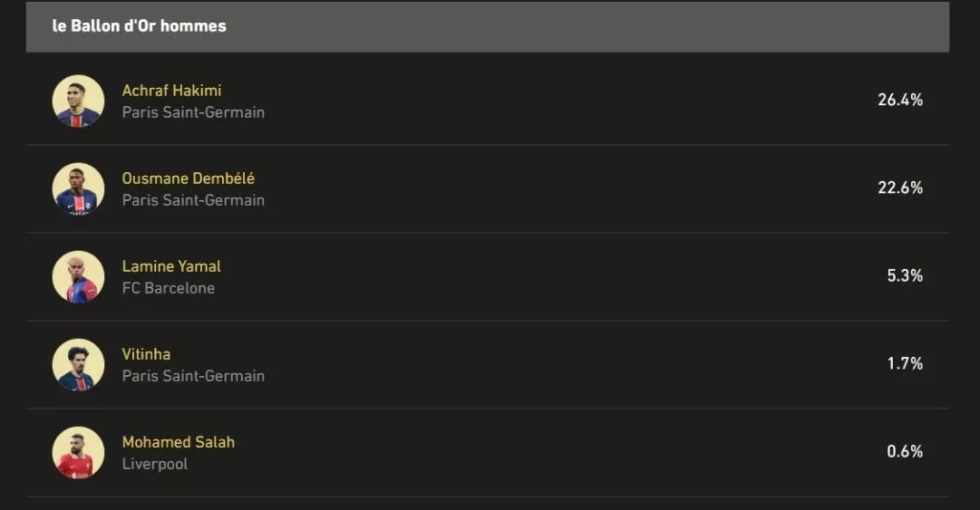980x510 pixels.
Task: Open the Lamine Yamal name link
Action: point(171,266)
